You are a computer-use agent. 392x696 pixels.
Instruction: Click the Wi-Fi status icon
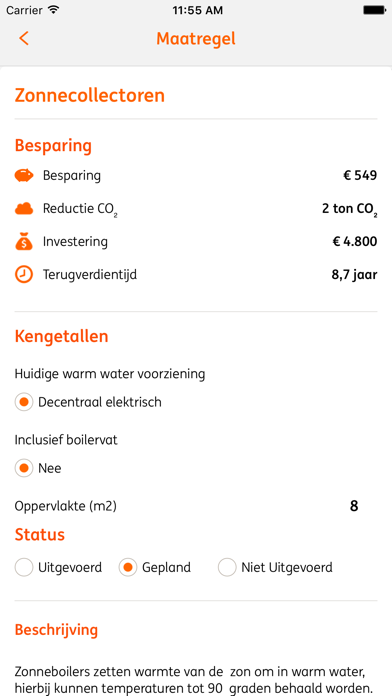[x=54, y=10]
